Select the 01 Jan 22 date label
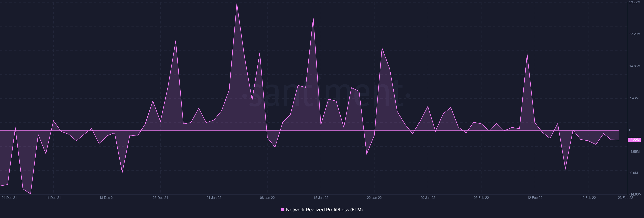Screen dimensions: 644x218 [214, 198]
